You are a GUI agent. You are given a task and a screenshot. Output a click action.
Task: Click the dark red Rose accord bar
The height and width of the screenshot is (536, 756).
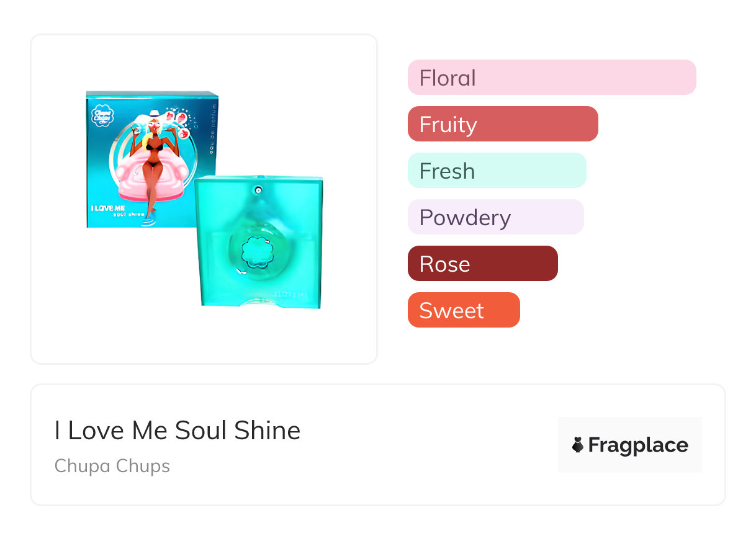click(482, 264)
